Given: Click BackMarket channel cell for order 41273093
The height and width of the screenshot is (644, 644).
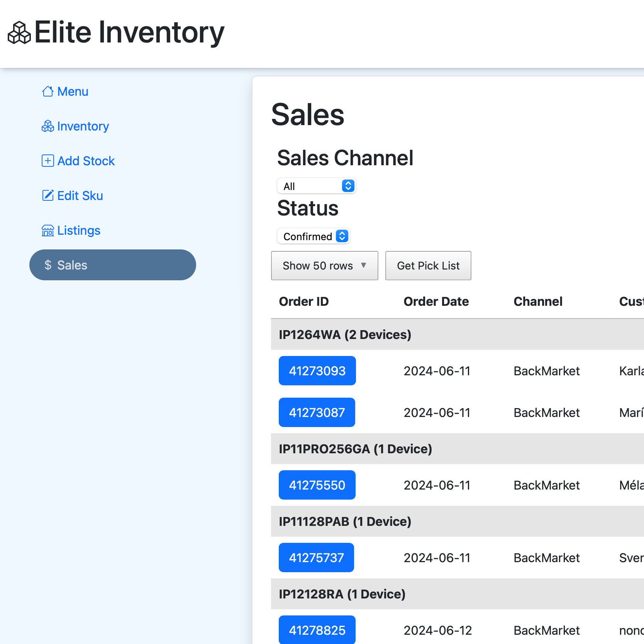Looking at the screenshot, I should click(547, 371).
